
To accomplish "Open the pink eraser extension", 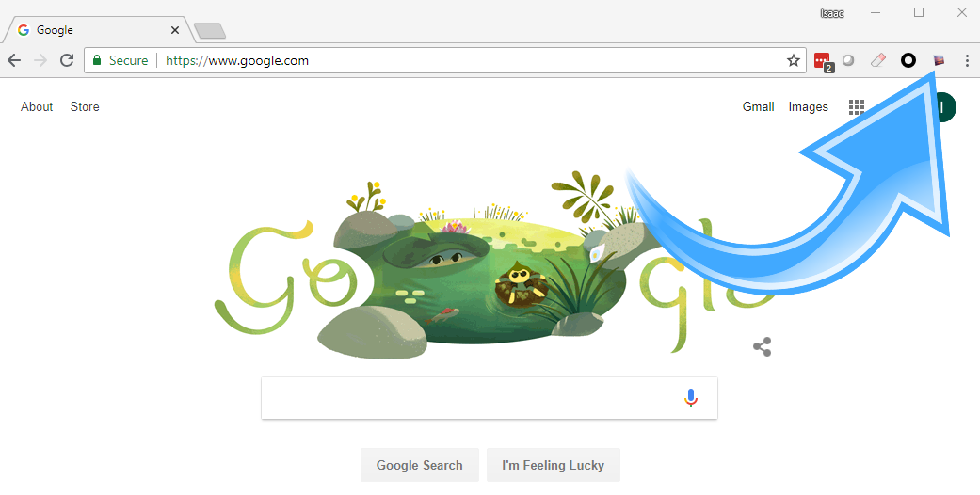I will click(x=878, y=60).
